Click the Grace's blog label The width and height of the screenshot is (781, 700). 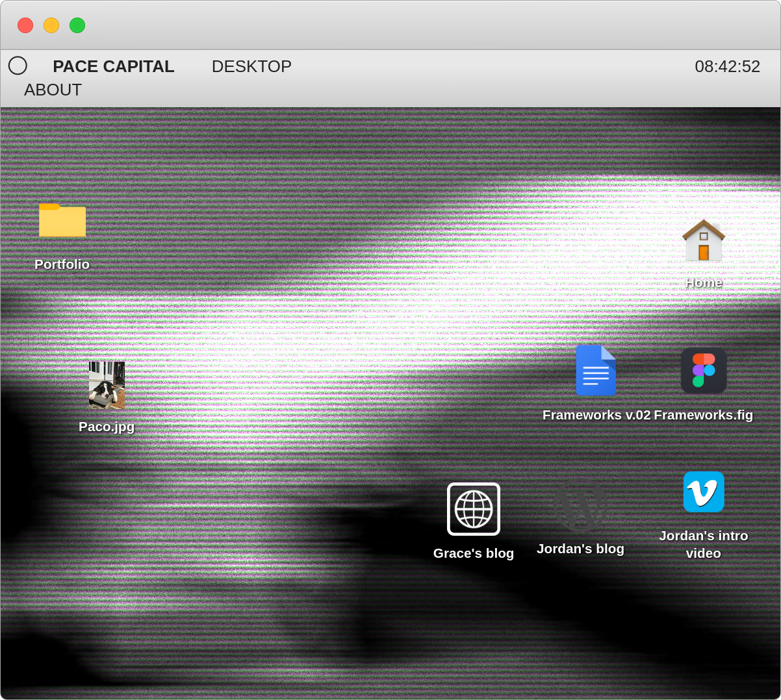point(474,553)
